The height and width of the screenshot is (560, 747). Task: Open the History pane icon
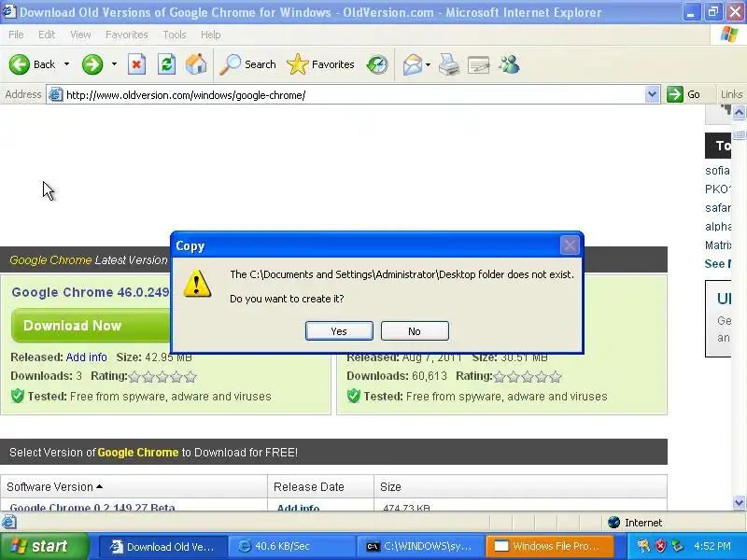pyautogui.click(x=377, y=64)
